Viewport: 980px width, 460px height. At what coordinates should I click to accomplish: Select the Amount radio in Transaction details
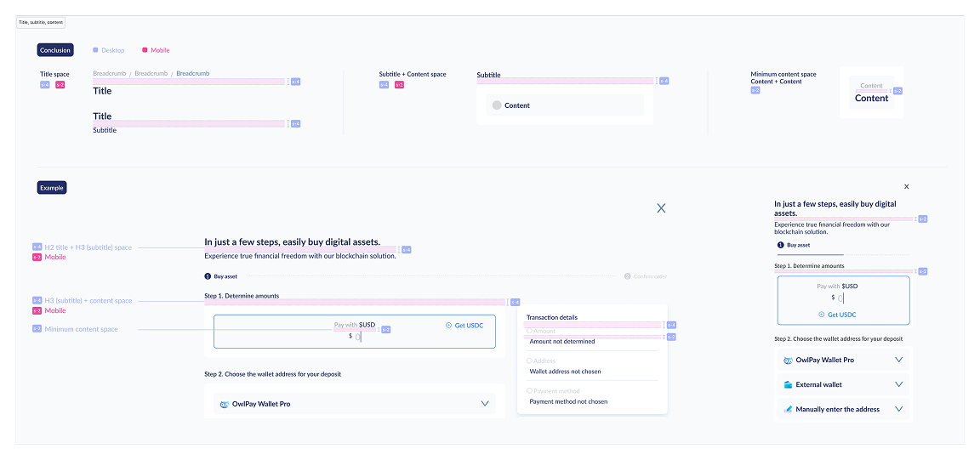pyautogui.click(x=529, y=331)
